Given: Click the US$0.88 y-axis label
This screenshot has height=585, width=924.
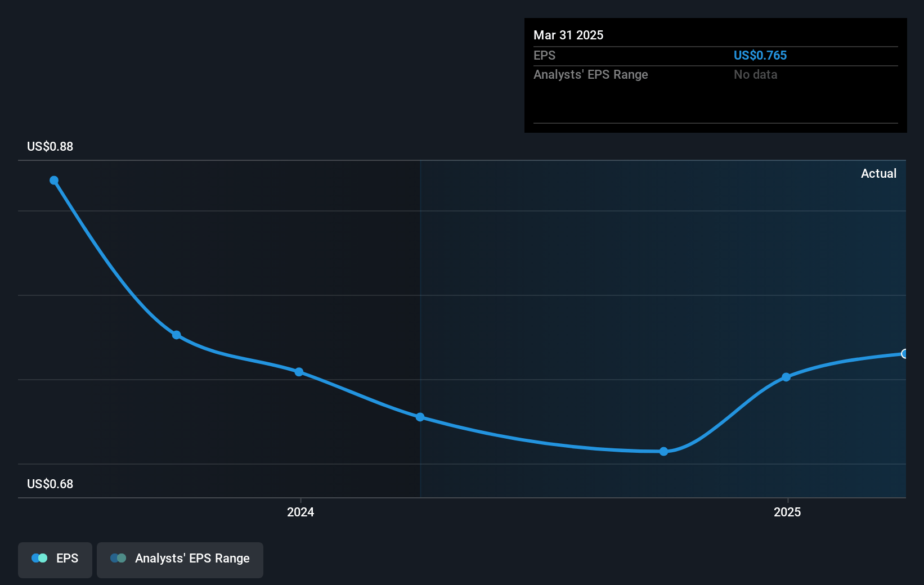Looking at the screenshot, I should 50,146.
